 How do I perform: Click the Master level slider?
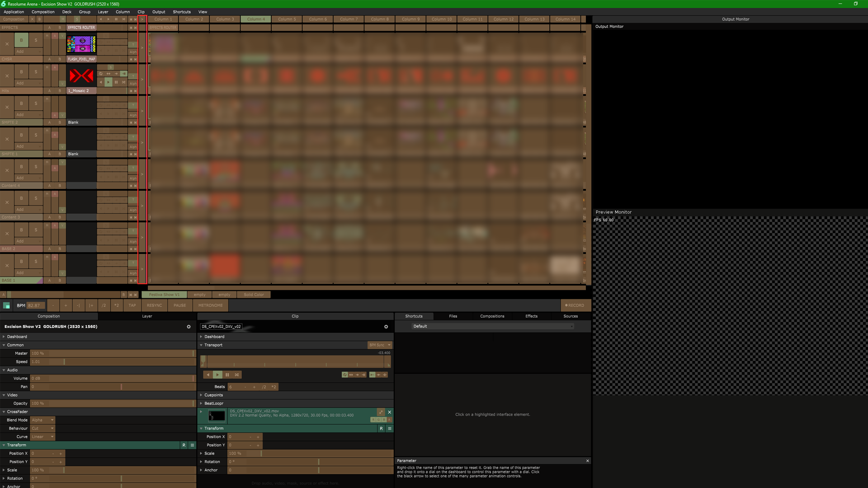(112, 353)
